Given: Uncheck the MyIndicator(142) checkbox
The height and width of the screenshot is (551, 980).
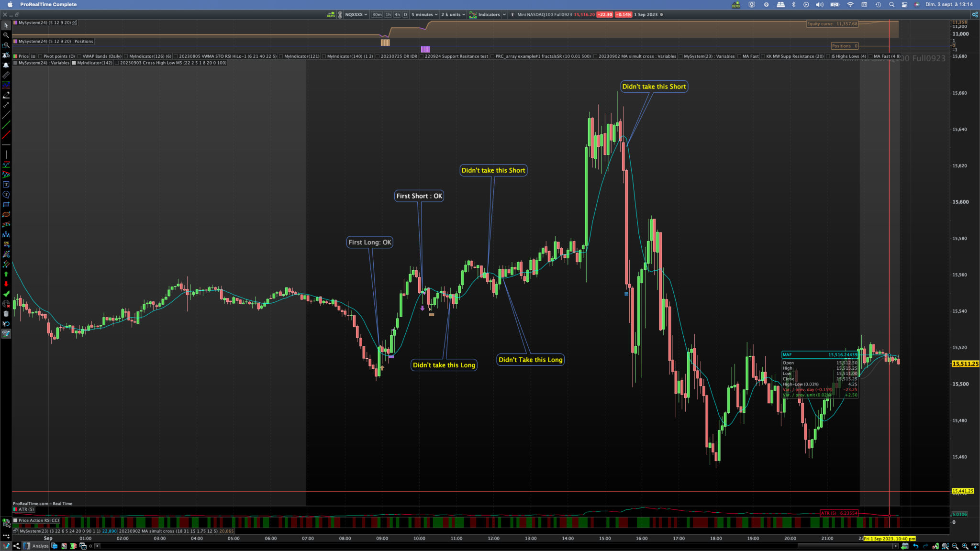Looking at the screenshot, I should coord(74,63).
